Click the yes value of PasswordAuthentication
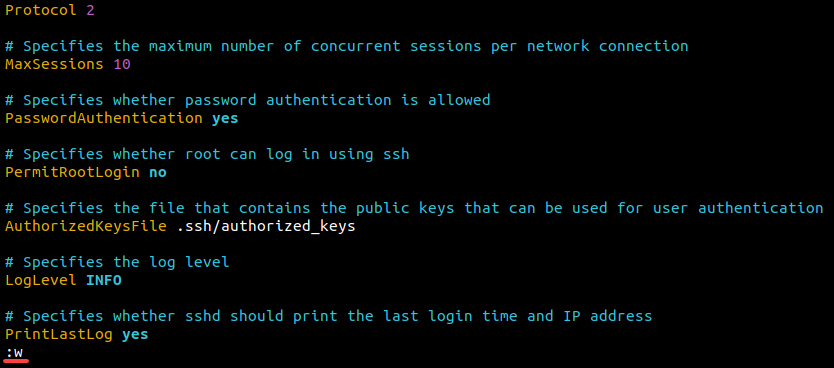The width and height of the screenshot is (834, 368). [x=225, y=119]
